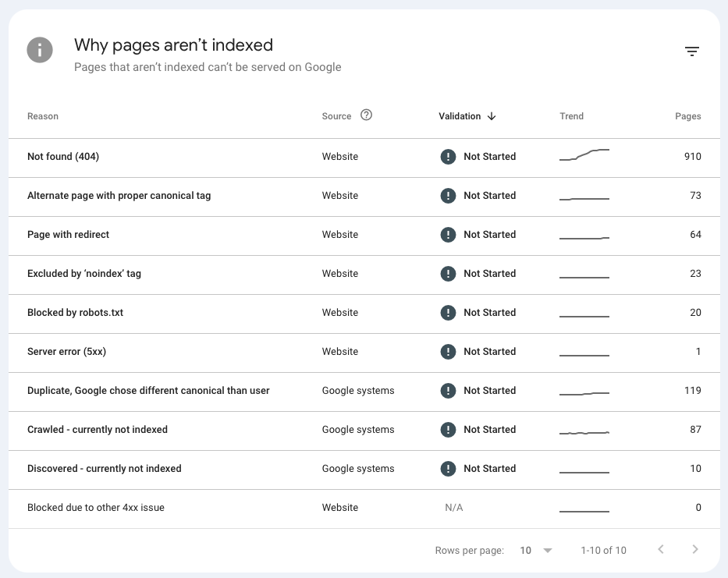Click status icon in Discovered not indexed row
The height and width of the screenshot is (578, 728).
click(448, 469)
